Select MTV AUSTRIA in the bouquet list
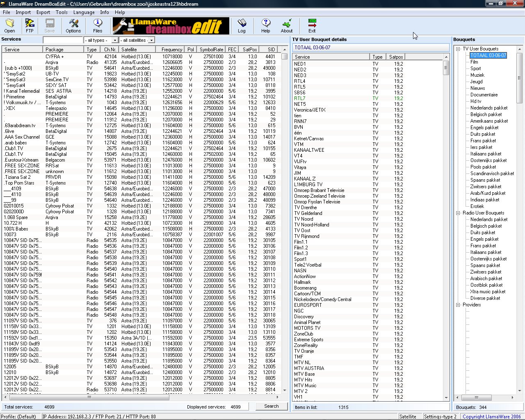This screenshot has height=420, width=525. click(368, 368)
